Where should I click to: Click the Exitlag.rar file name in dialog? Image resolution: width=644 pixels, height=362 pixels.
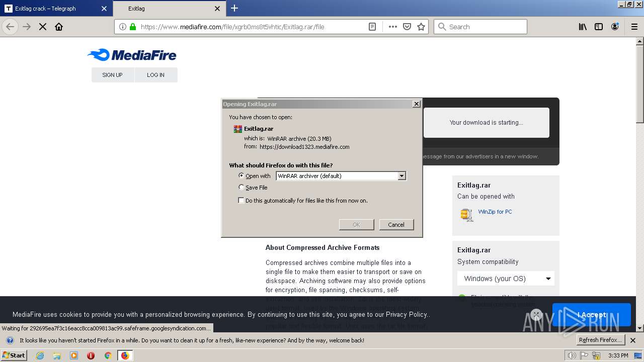259,129
